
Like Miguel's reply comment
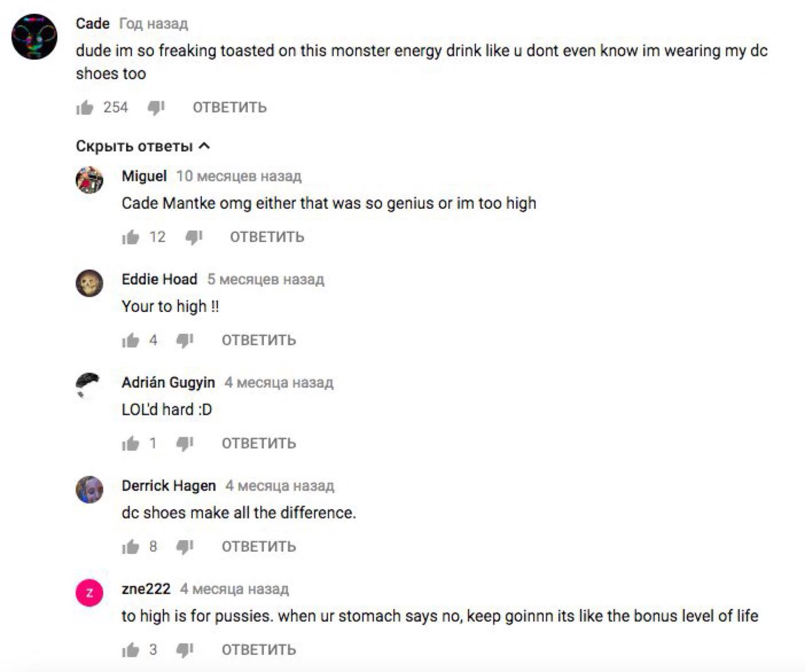[131, 237]
